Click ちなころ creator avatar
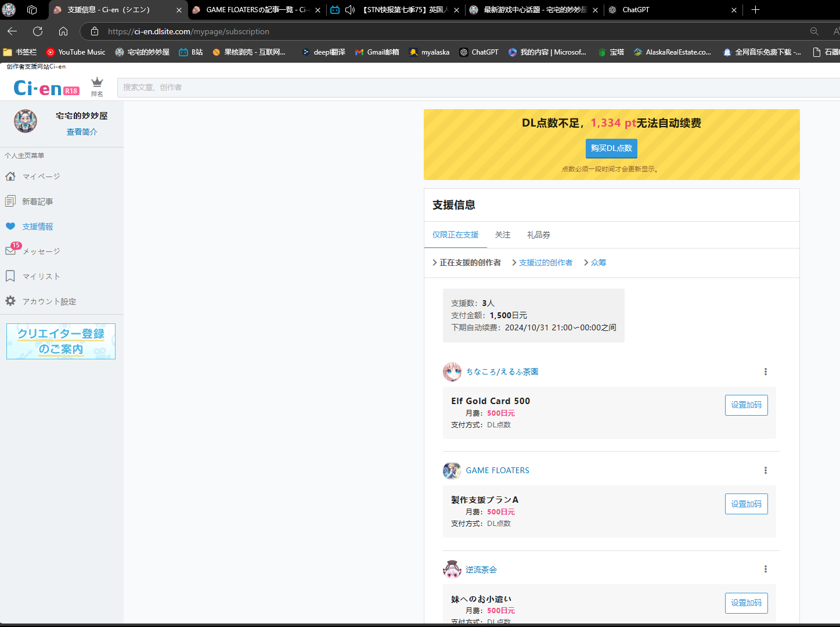 [452, 372]
